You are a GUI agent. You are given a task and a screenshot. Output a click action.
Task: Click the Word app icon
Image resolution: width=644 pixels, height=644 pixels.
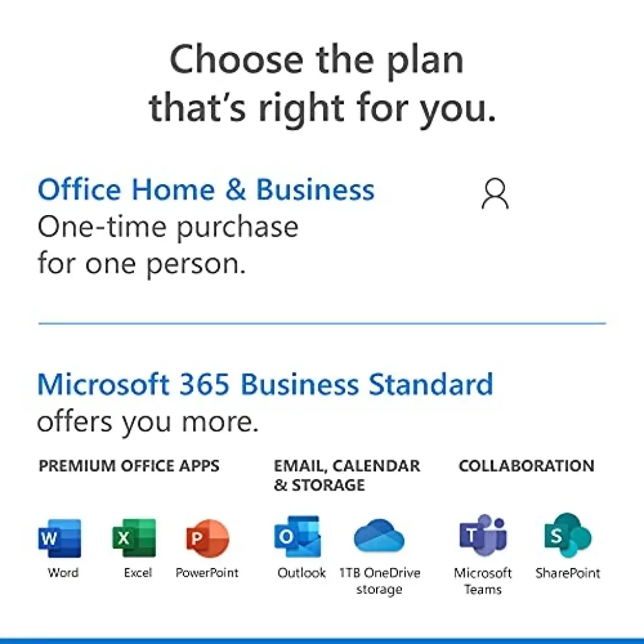(x=60, y=538)
